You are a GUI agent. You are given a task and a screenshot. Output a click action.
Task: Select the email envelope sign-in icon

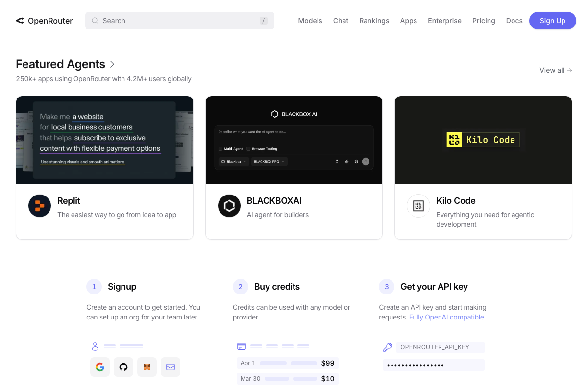tap(171, 367)
